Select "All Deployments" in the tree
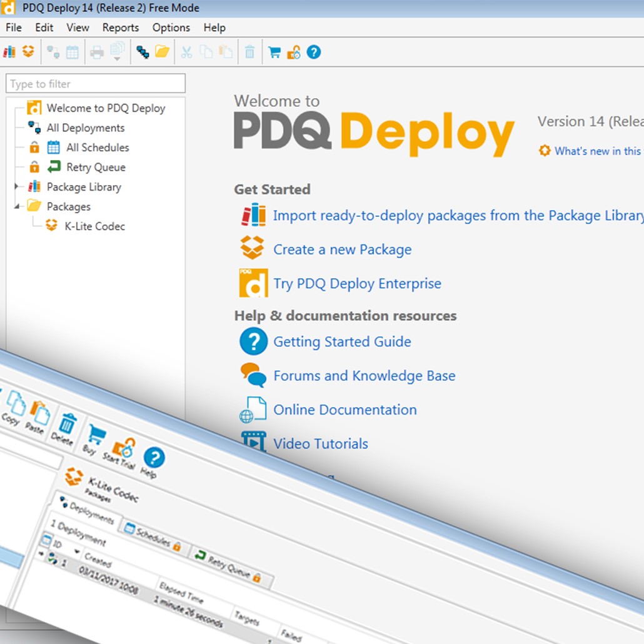This screenshot has height=644, width=644. [x=86, y=128]
